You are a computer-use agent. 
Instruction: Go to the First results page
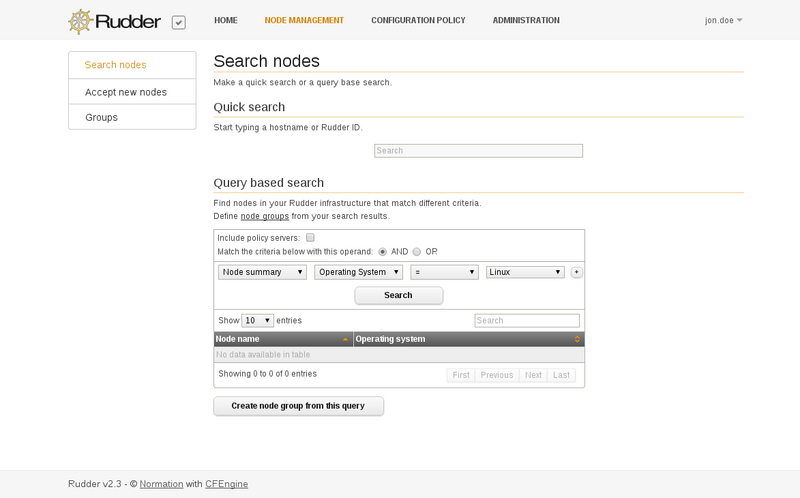point(461,375)
